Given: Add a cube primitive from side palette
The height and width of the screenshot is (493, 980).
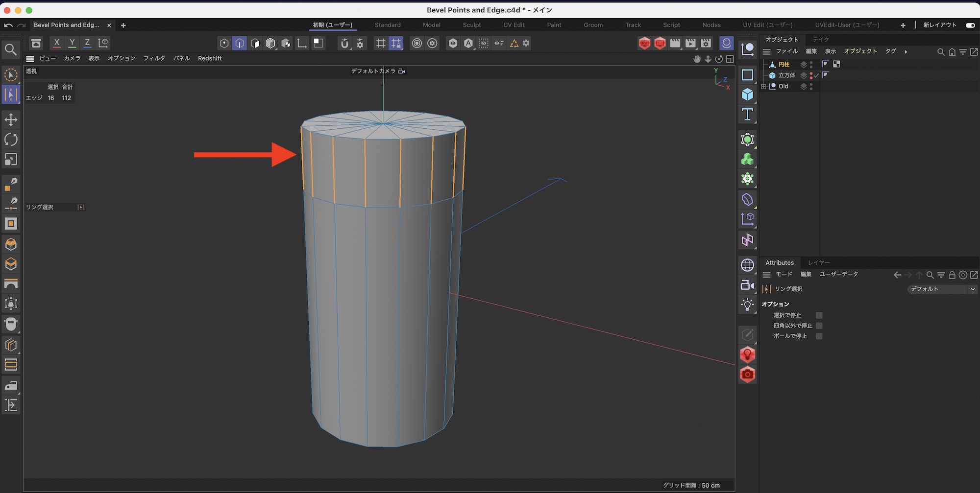Looking at the screenshot, I should tap(747, 94).
